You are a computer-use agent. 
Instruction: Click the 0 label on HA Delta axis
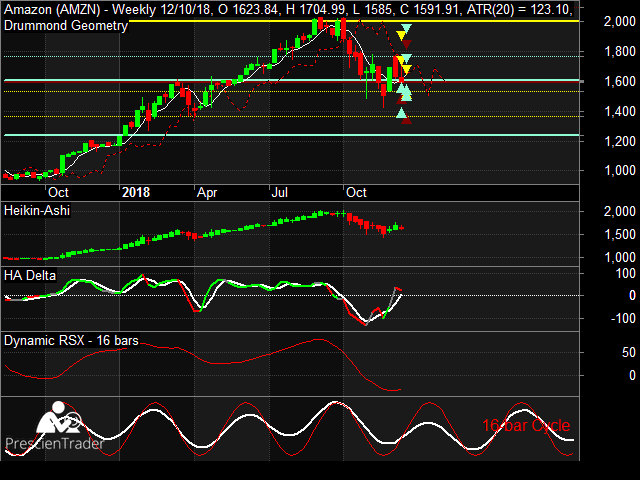click(632, 295)
